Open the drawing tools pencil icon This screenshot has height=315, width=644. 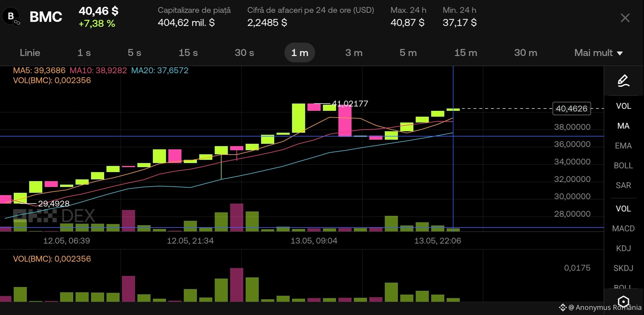coord(624,81)
